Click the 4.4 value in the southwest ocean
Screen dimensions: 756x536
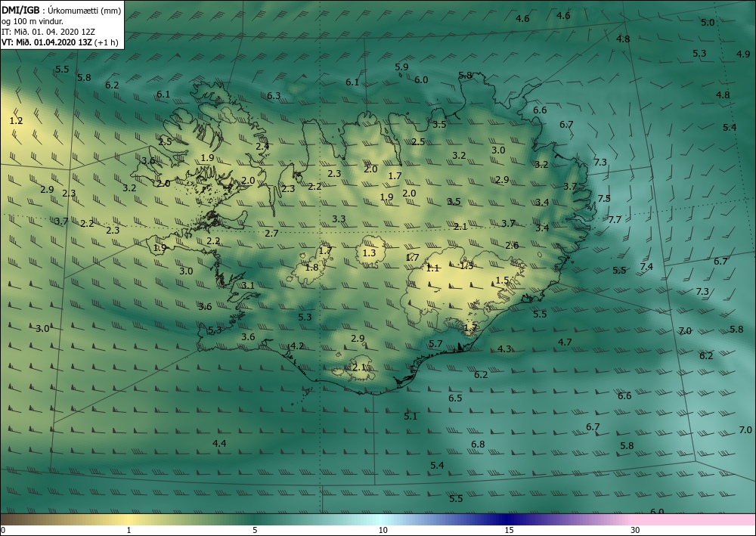tap(219, 443)
